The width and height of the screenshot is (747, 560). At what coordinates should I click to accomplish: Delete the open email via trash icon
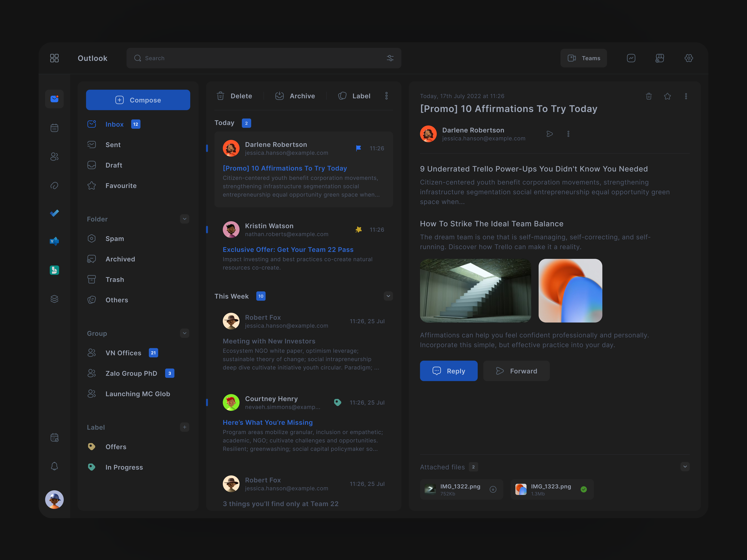[649, 96]
